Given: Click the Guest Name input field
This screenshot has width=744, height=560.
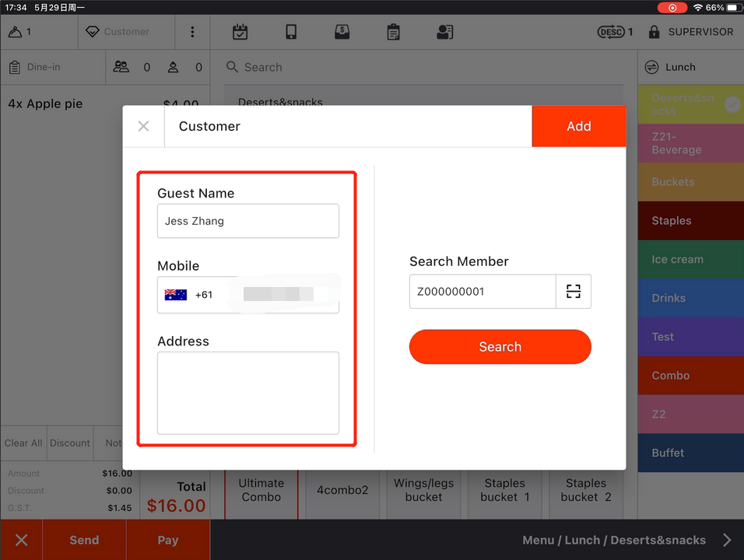Looking at the screenshot, I should tap(248, 221).
